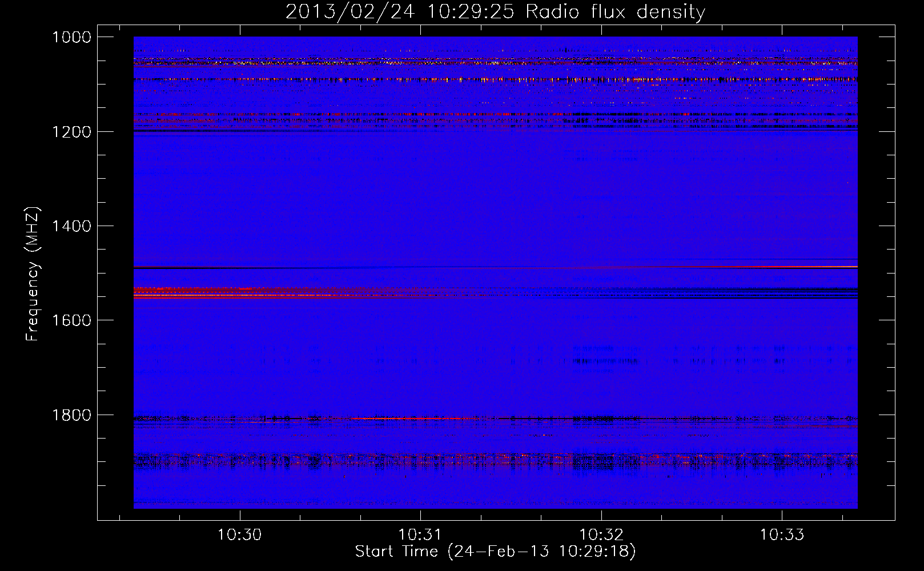Click the 1400 frequency tick label
The height and width of the screenshot is (571, 924).
pyautogui.click(x=71, y=226)
